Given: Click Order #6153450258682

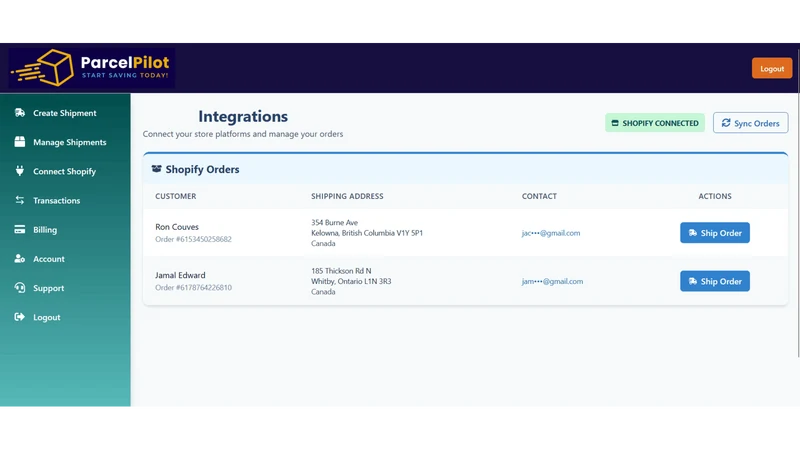Looking at the screenshot, I should (193, 239).
